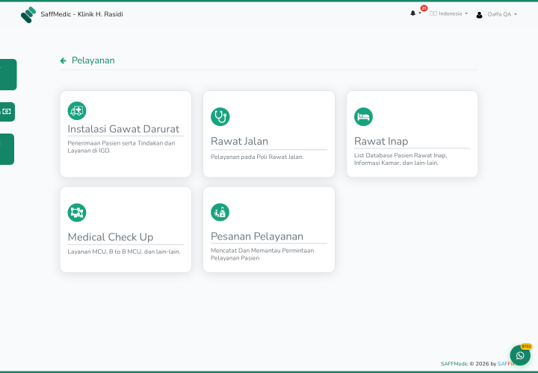Open the Pesanan Pelayanan title

[257, 236]
